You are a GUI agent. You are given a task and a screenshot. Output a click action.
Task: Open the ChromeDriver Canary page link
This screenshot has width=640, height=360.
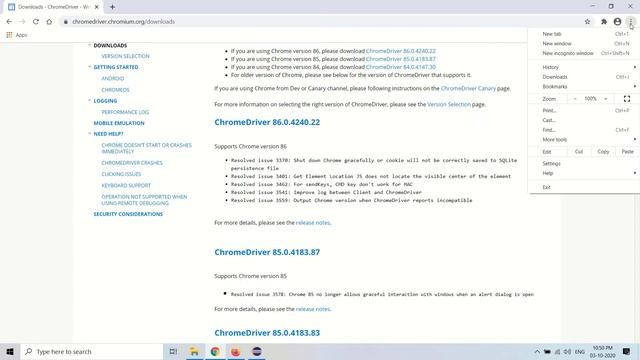[468, 88]
